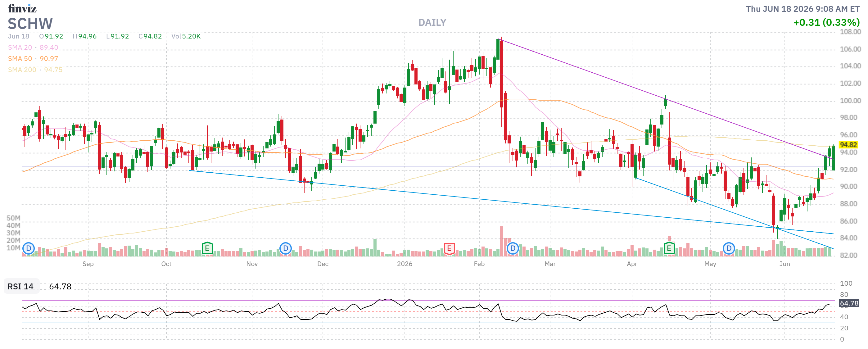
Task: Click the Mar label on the time axis
Action: click(550, 264)
